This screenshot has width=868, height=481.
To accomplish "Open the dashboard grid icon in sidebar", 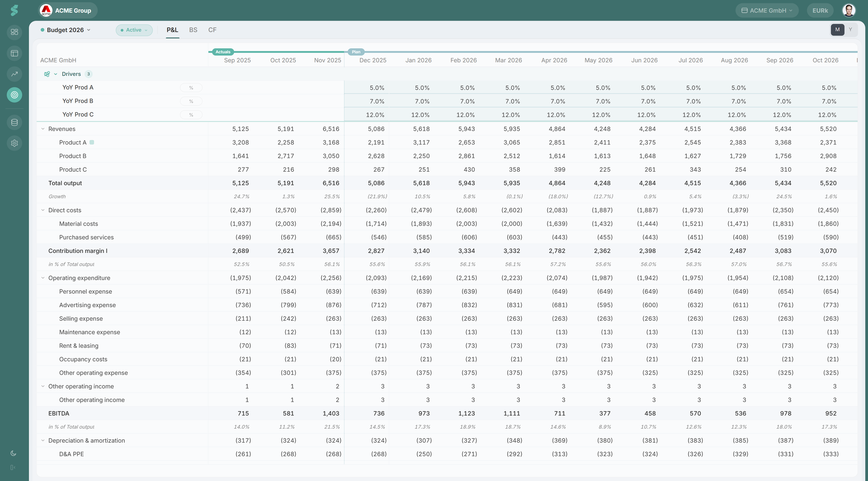I will 14,32.
